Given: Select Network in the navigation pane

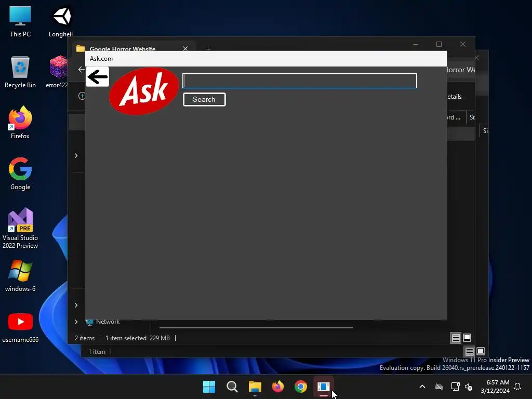Looking at the screenshot, I should [x=108, y=322].
